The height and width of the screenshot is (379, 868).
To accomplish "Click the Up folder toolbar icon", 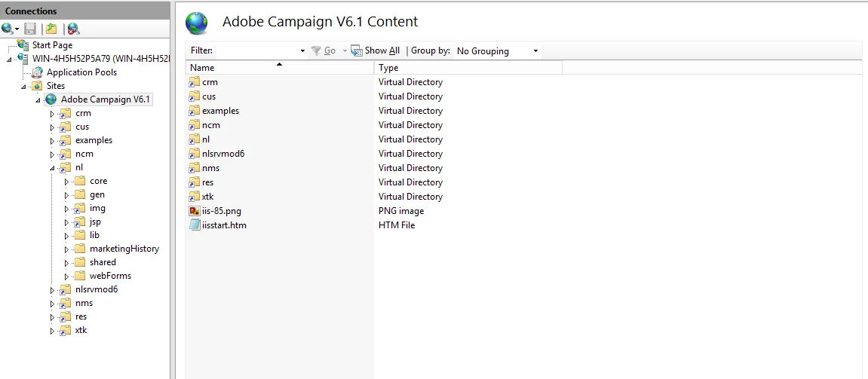I will pos(51,28).
